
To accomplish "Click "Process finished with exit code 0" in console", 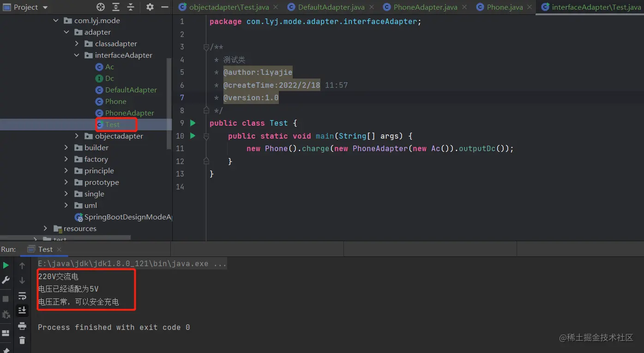I will click(x=114, y=327).
